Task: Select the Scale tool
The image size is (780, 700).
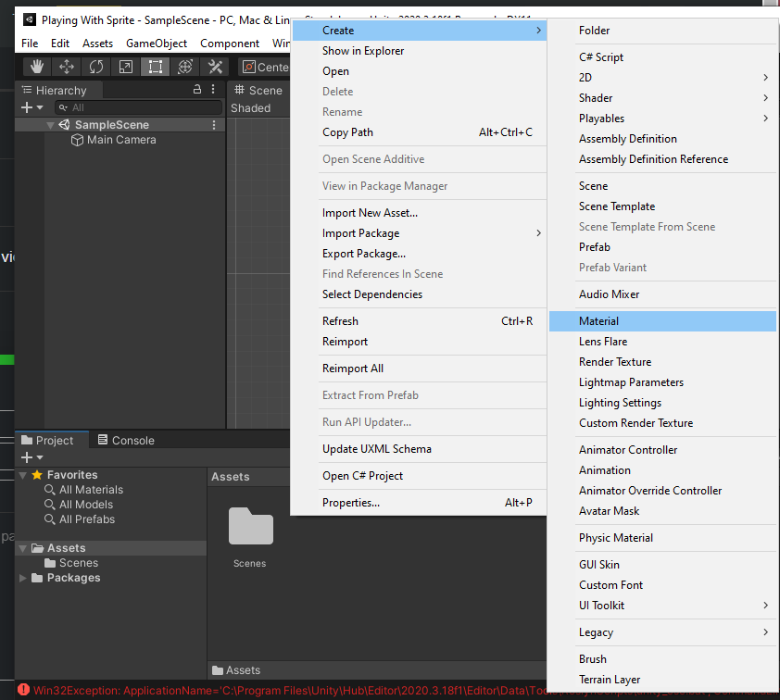Action: click(126, 67)
